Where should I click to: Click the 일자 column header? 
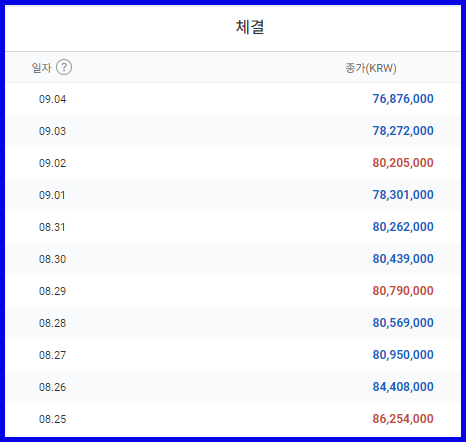[41, 68]
